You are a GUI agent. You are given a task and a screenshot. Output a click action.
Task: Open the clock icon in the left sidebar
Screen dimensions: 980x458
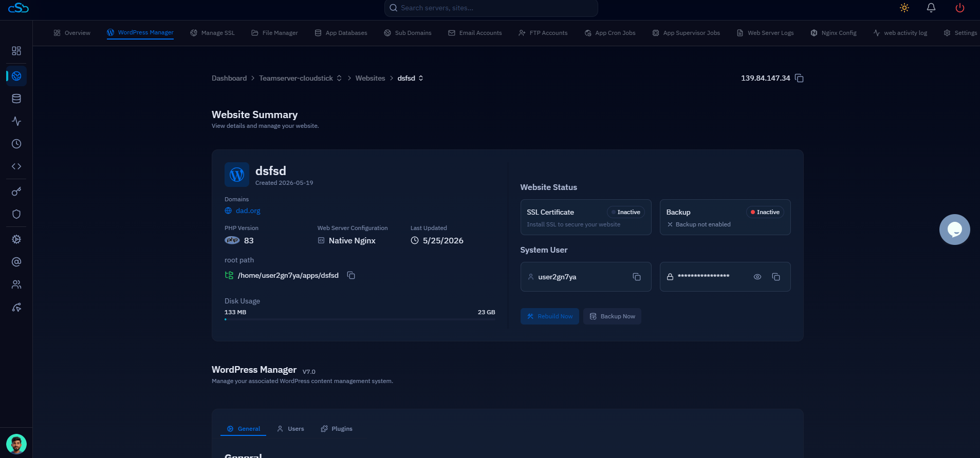[x=16, y=144]
